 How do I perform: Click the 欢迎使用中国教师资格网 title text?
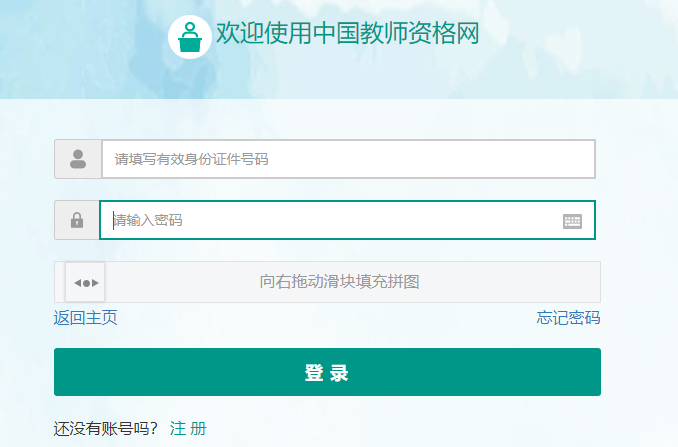(348, 34)
